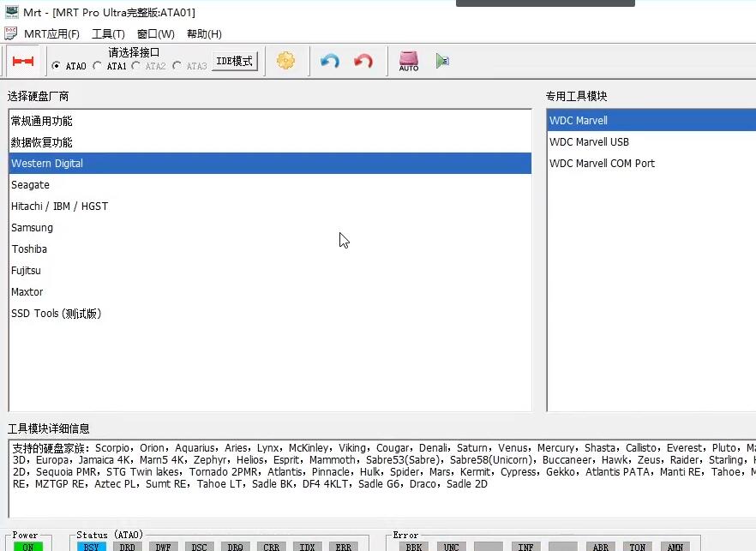This screenshot has width=756, height=551.
Task: Click the MRT app icon in title bar
Action: tap(12, 12)
